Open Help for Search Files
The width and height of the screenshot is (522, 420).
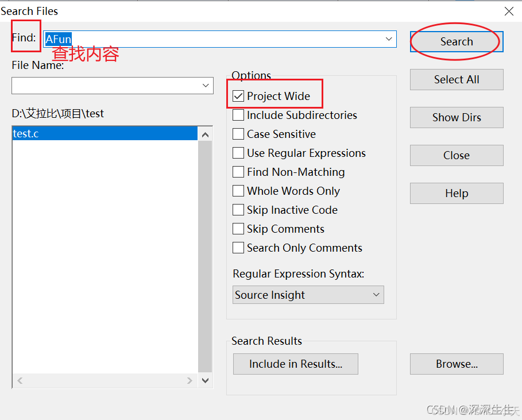[x=457, y=193]
